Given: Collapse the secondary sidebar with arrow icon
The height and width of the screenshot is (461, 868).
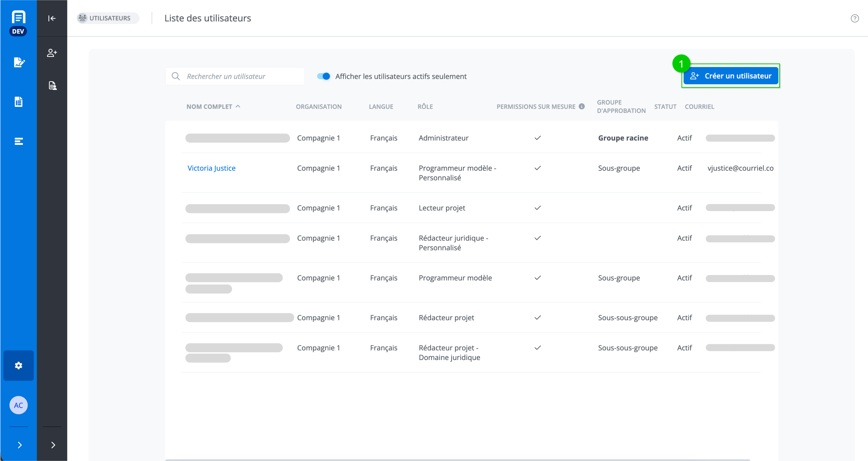Looking at the screenshot, I should 52,18.
